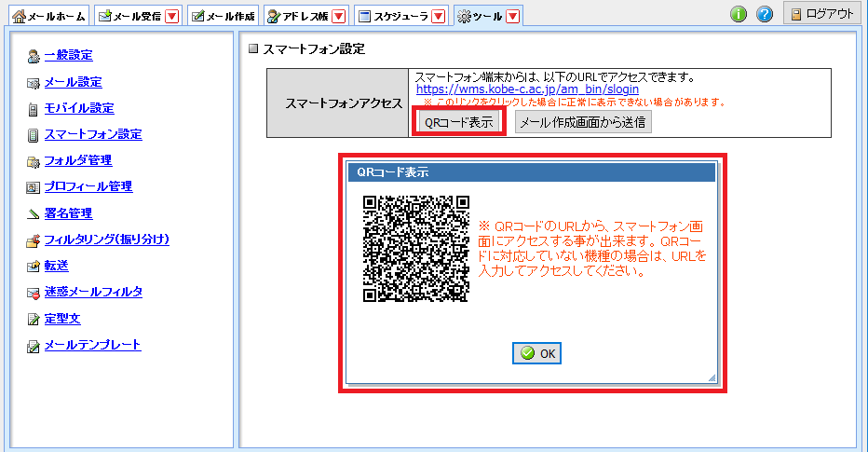Screen dimensions: 868x452
Task: Open 迷惑メールフィルタ link
Action: [93, 292]
